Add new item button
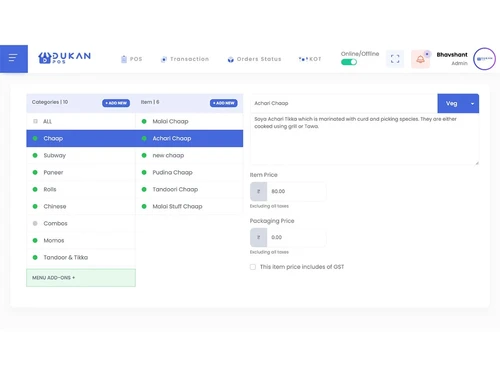The width and height of the screenshot is (500, 375). 224,103
